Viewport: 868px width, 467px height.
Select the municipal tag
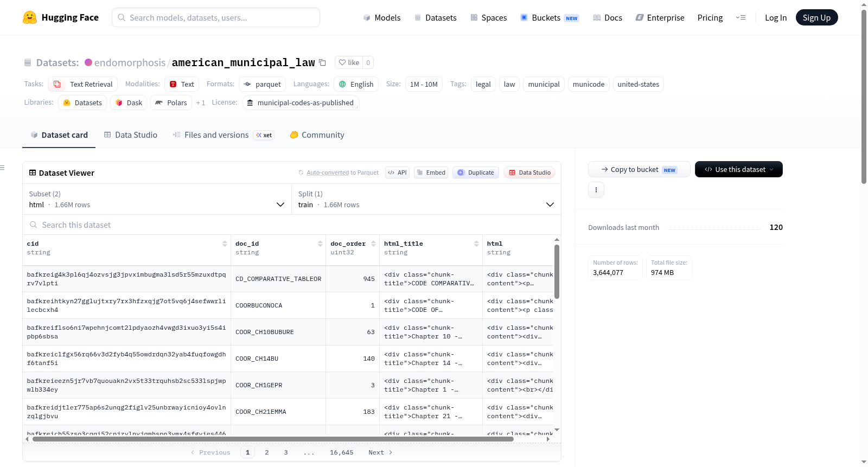pos(544,84)
